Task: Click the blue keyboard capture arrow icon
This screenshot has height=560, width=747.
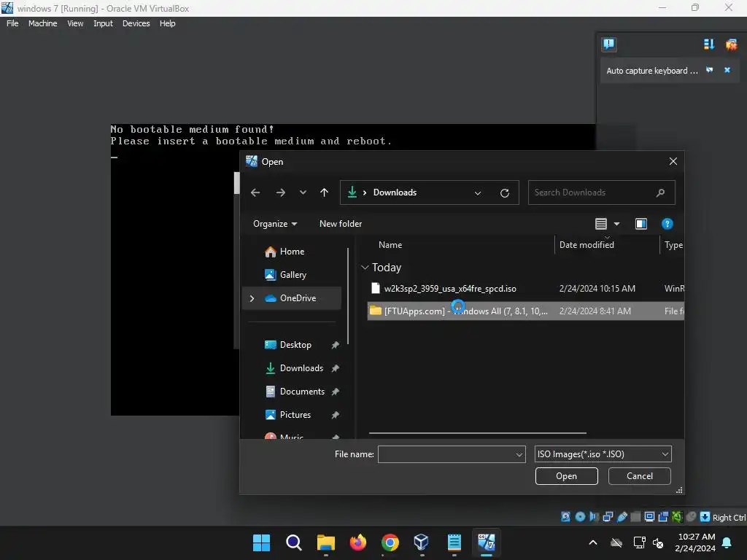Action: click(x=705, y=517)
